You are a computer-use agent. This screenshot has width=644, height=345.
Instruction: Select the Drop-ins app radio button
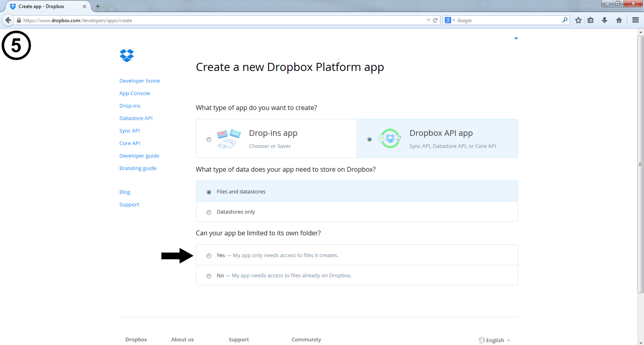(x=209, y=139)
